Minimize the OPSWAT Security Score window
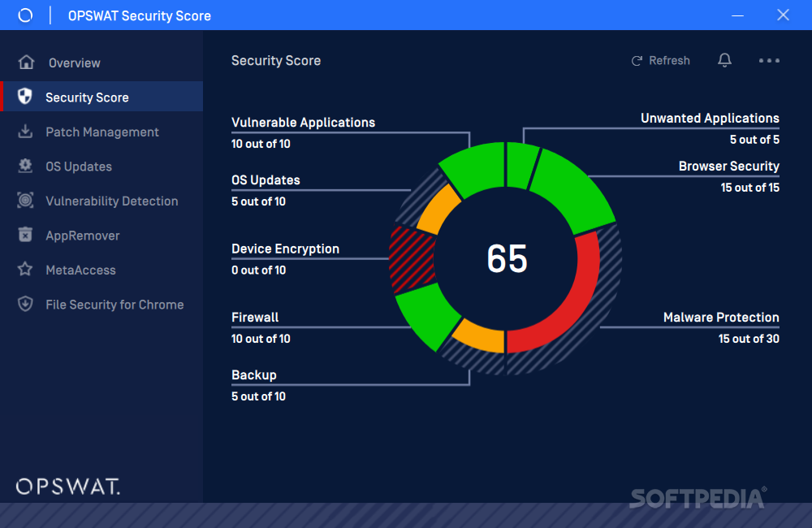812x528 pixels. (737, 15)
